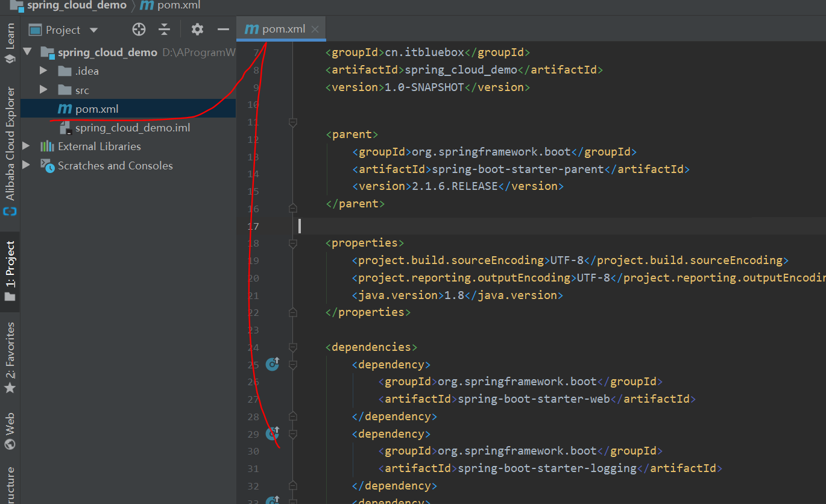Open Project panel settings gear
This screenshot has height=504, width=826.
[197, 30]
